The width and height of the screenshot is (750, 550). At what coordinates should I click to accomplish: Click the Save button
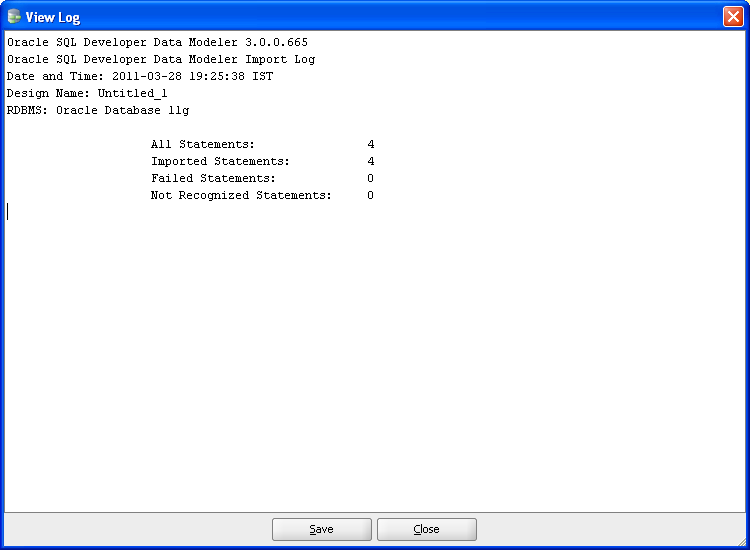pos(321,529)
